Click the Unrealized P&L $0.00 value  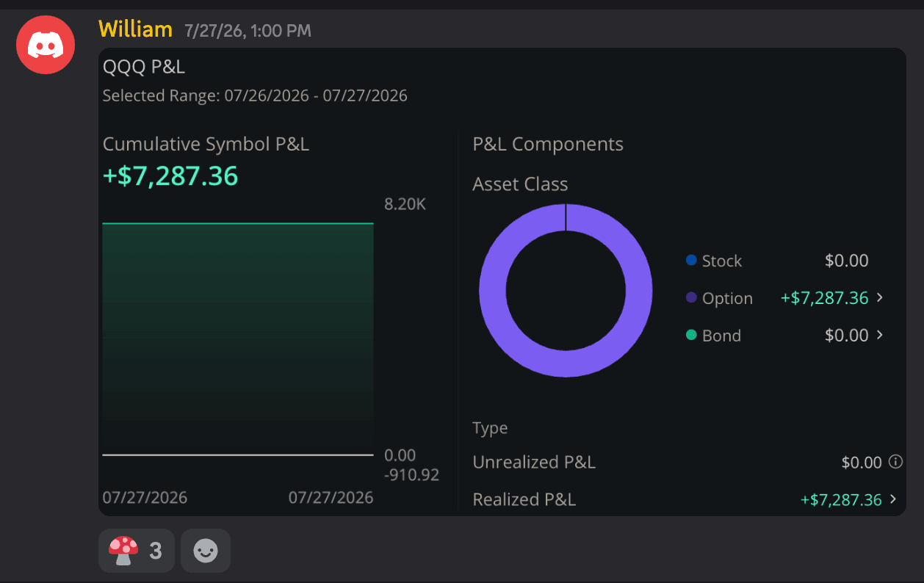click(x=862, y=463)
